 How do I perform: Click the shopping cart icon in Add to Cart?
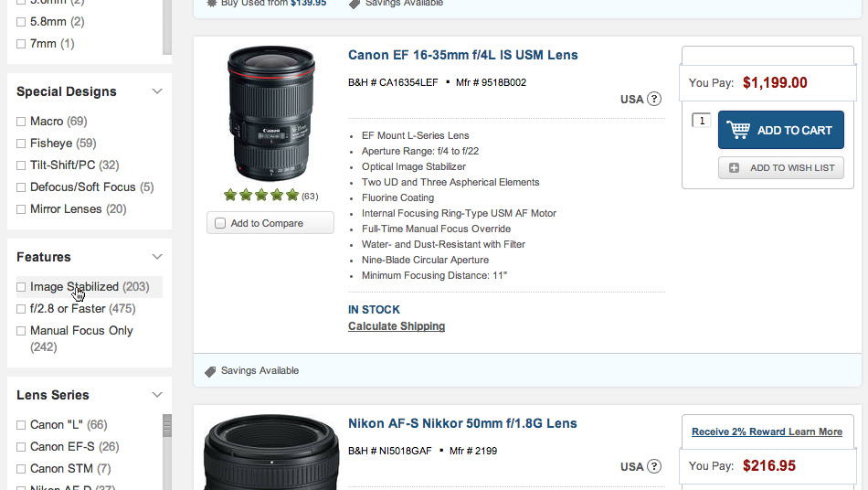point(739,130)
